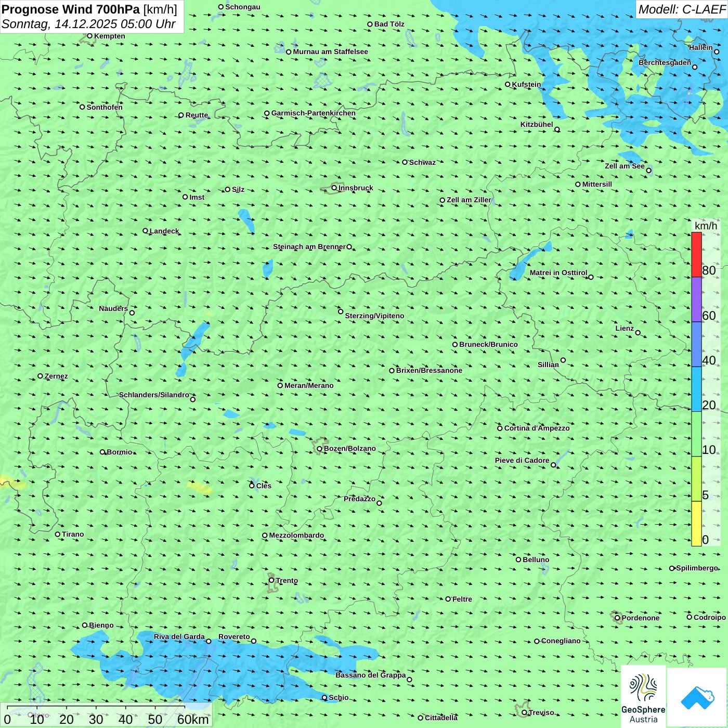This screenshot has width=728, height=728.
Task: Click the Schlanders/Silandro label
Action: [154, 395]
